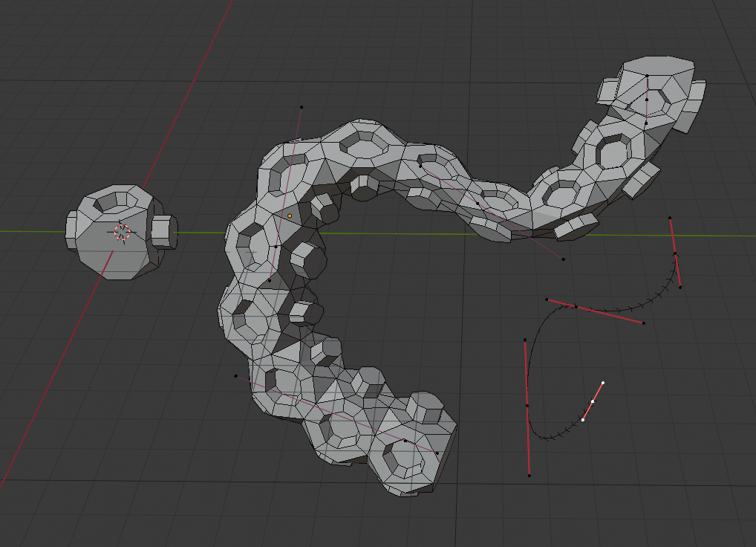
Task: Click the black dot at the left end of the lower purple line
Action: point(235,376)
